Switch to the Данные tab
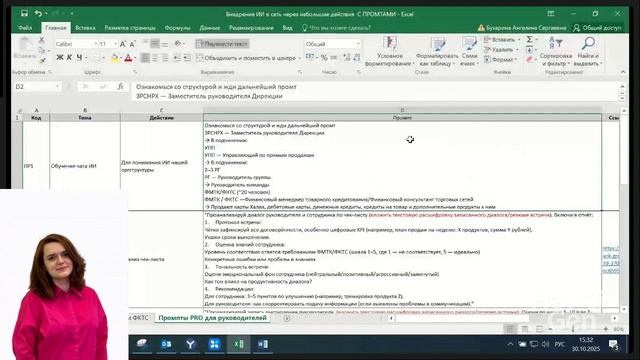 [210, 28]
